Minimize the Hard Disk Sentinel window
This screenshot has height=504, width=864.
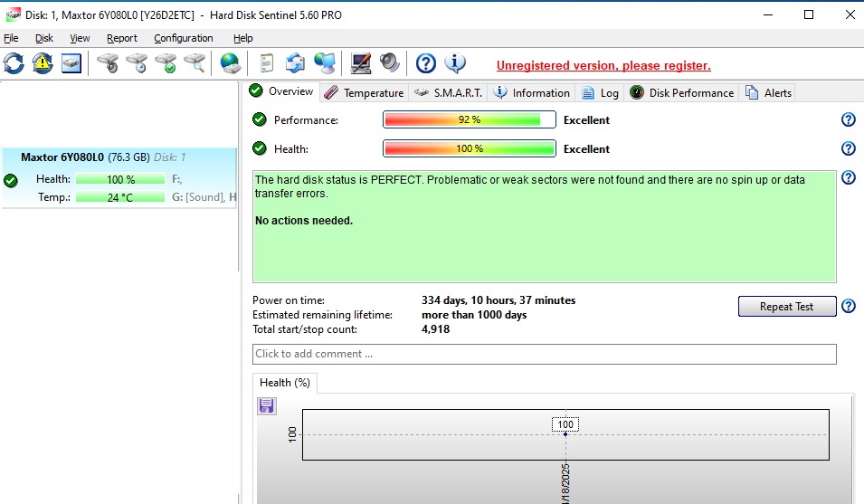click(x=767, y=14)
